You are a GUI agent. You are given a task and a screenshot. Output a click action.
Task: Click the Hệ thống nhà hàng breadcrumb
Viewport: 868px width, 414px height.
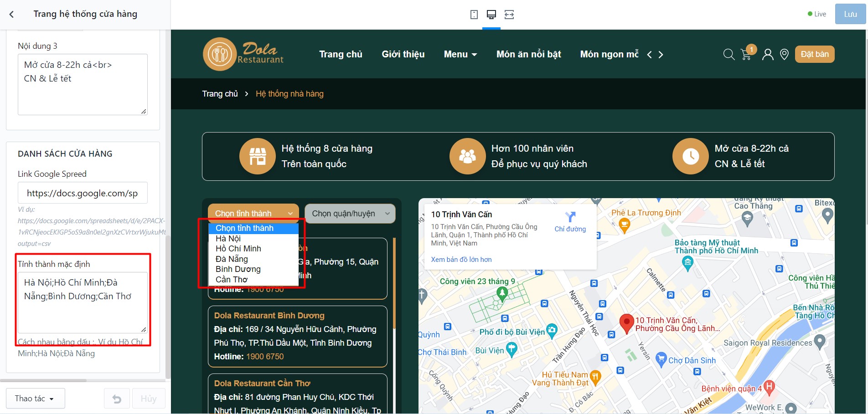(x=289, y=94)
